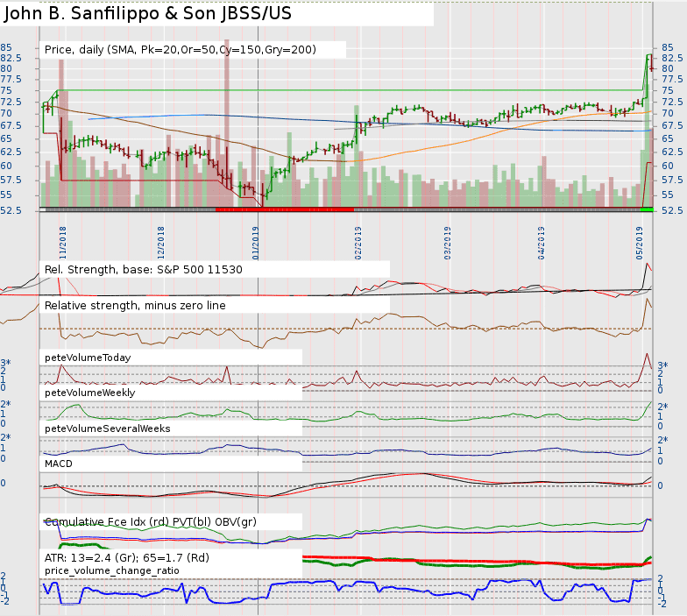The image size is (687, 616).
Task: Click the 75 price label on right axis
Action: tap(668, 90)
